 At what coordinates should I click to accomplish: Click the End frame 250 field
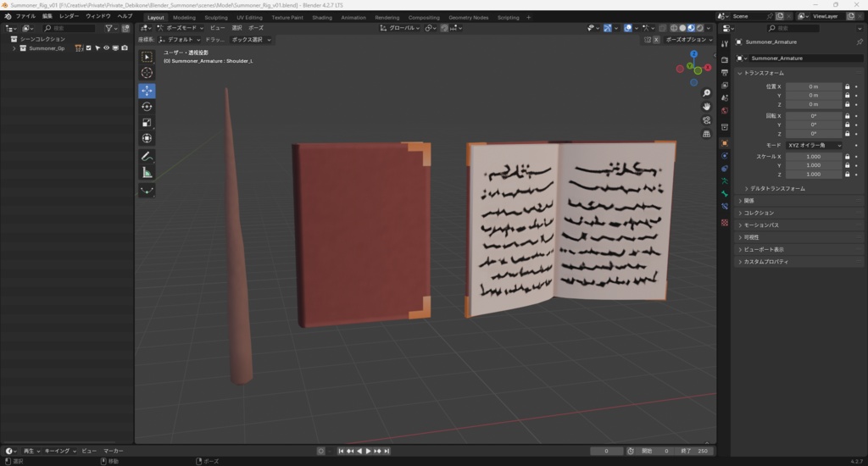tap(694, 451)
